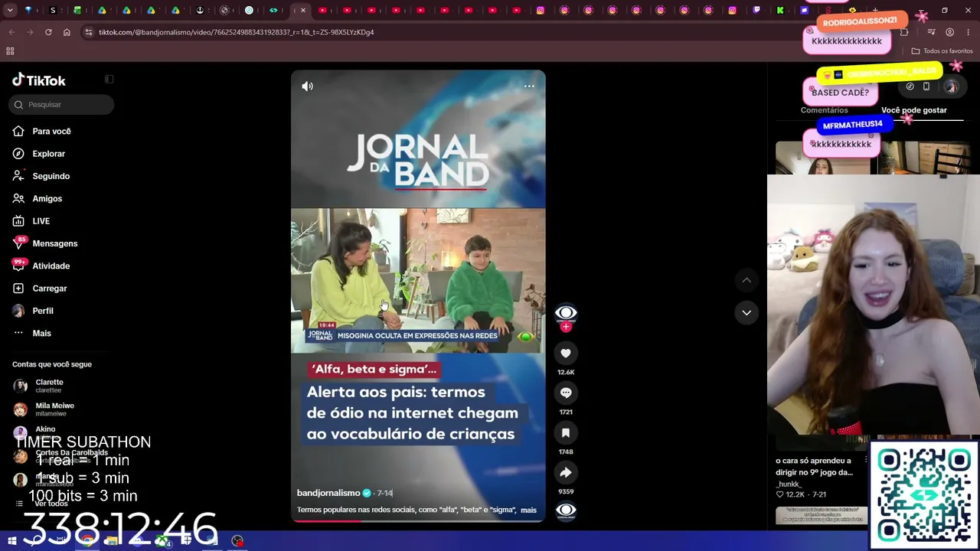Click the "Contas que você segue" heading
The height and width of the screenshot is (551, 980).
(x=52, y=364)
